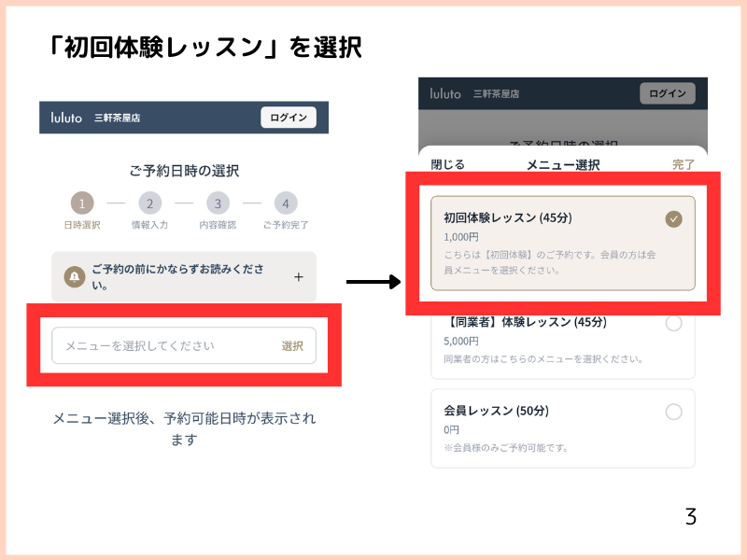Click the メニューを選択してください input field

[140, 345]
